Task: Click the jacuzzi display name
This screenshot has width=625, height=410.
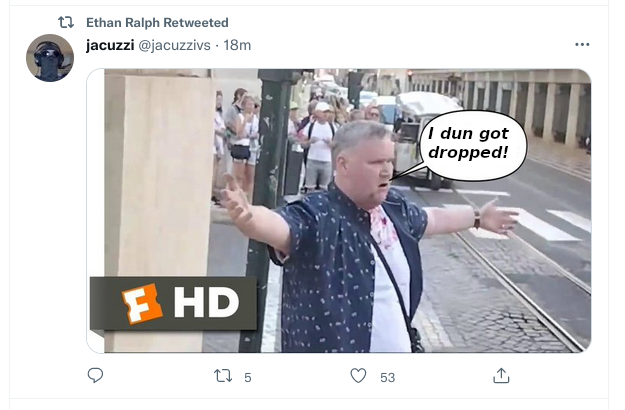Action: coord(110,45)
